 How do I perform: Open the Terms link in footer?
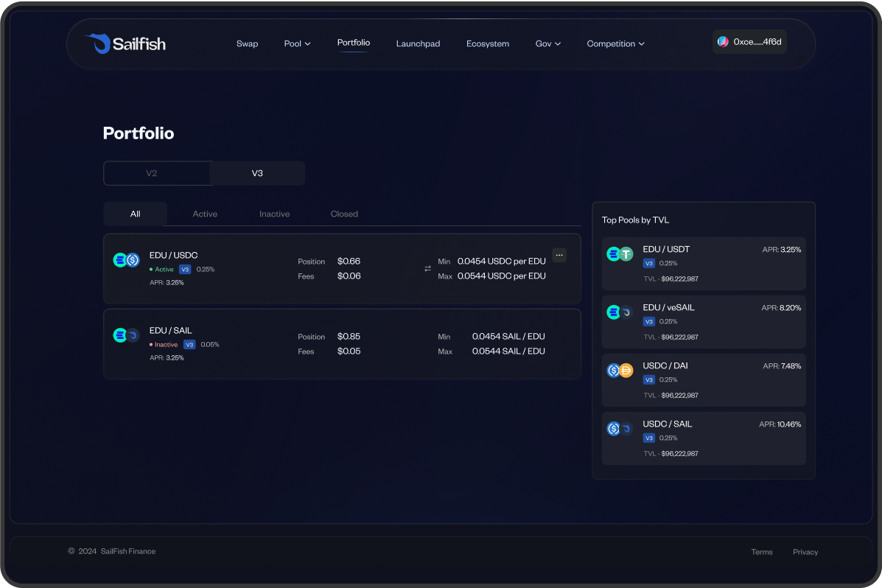click(x=762, y=552)
